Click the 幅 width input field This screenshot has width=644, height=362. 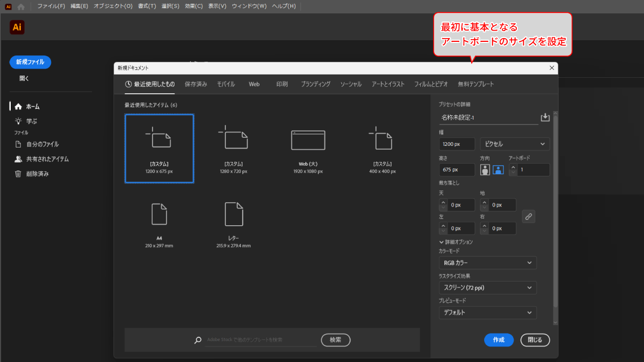pyautogui.click(x=457, y=144)
